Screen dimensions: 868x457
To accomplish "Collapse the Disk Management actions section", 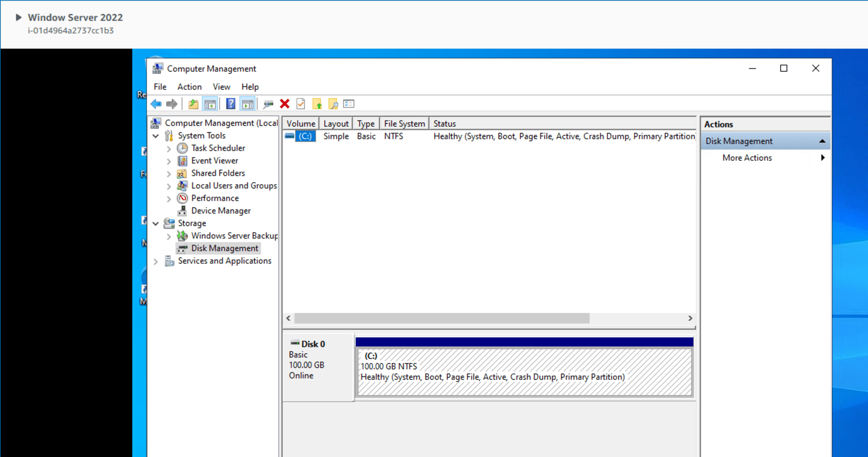I will click(822, 141).
